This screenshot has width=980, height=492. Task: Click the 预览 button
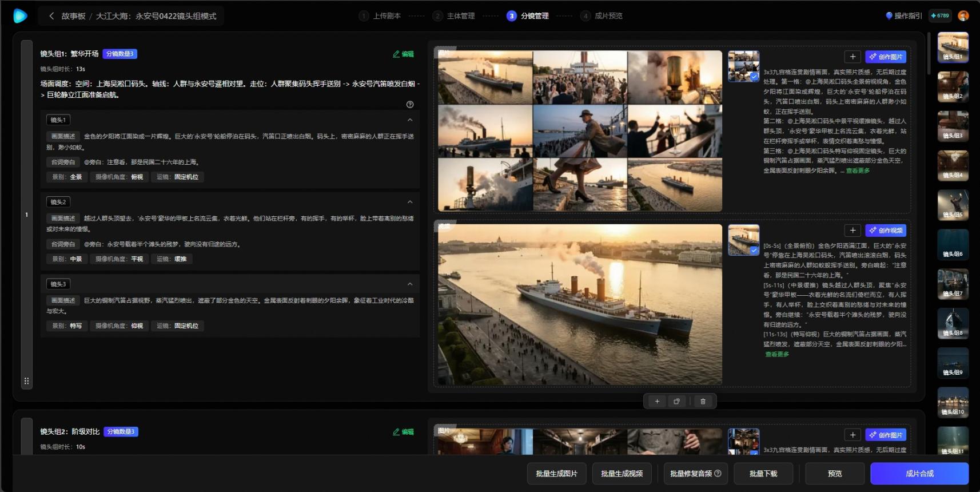(x=835, y=474)
